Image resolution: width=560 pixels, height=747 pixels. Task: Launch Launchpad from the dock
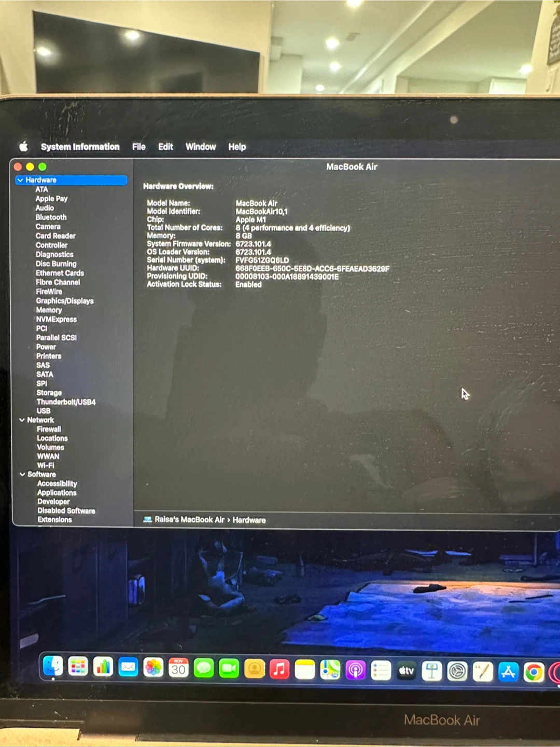(x=78, y=667)
